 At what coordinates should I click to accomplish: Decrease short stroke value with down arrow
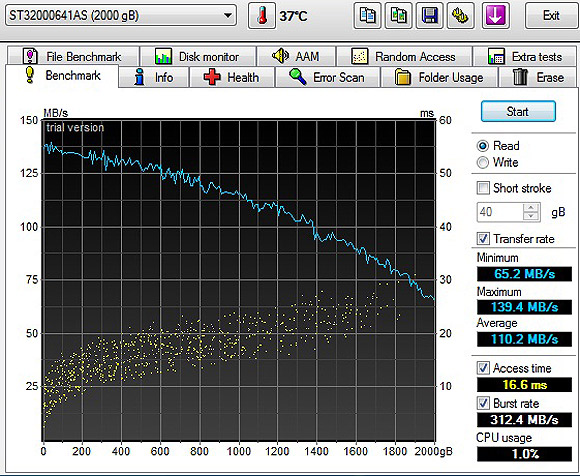(x=532, y=217)
